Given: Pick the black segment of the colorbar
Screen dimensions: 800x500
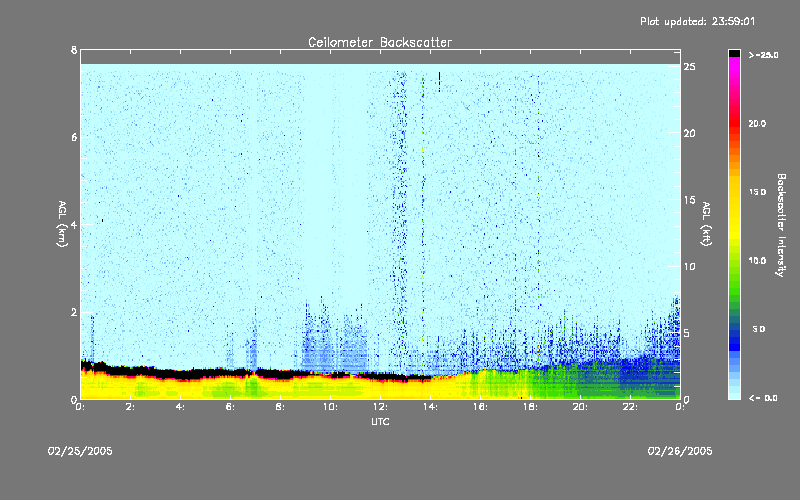Looking at the screenshot, I should 734,53.
